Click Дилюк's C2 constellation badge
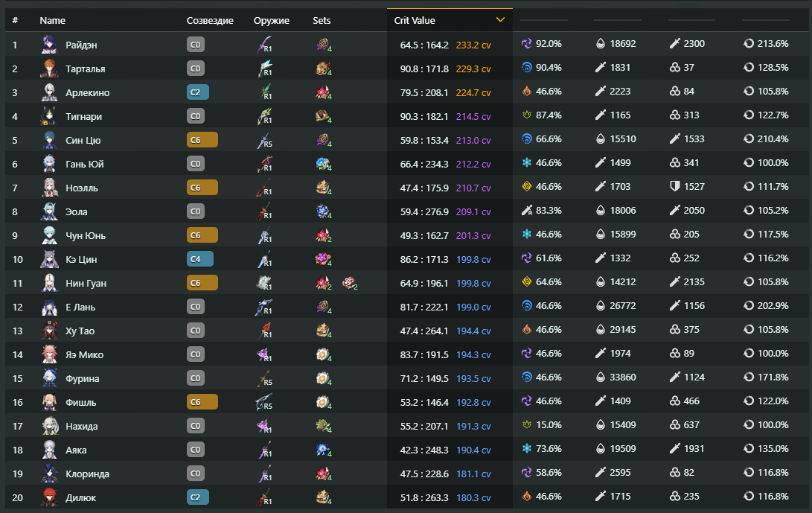 pos(198,497)
